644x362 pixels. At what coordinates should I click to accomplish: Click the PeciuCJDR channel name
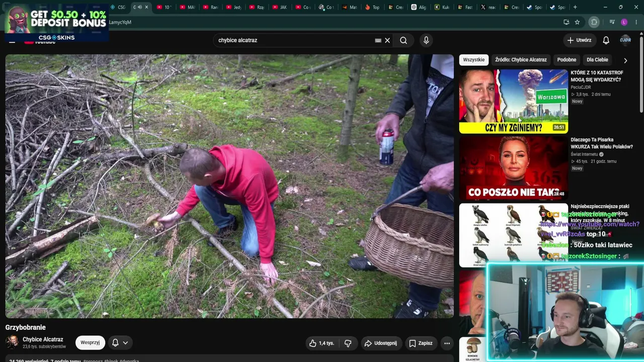coord(581,87)
